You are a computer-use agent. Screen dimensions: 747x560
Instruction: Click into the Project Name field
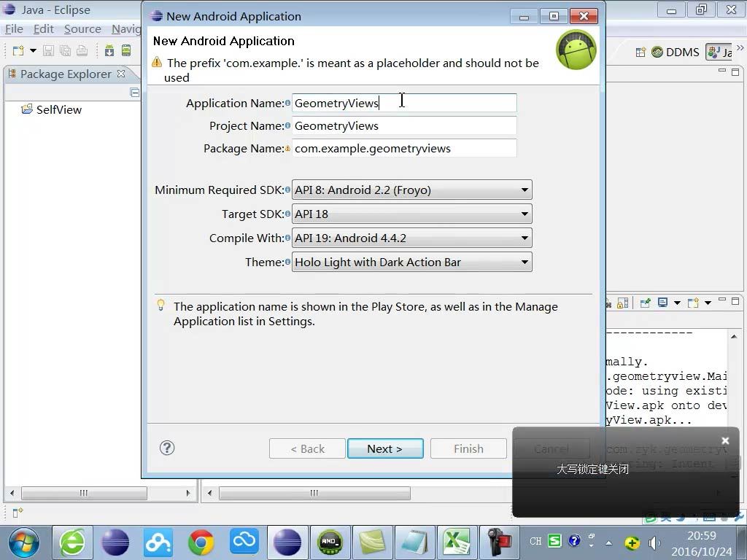pos(404,125)
